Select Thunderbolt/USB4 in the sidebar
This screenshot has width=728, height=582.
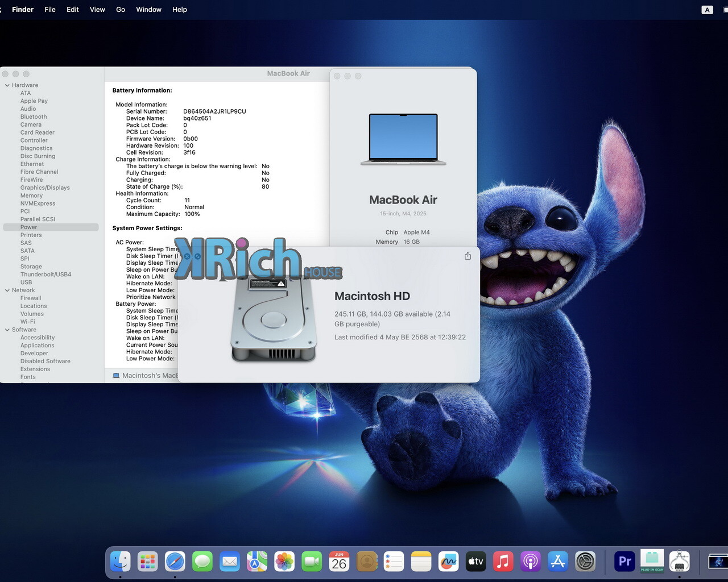[46, 275]
